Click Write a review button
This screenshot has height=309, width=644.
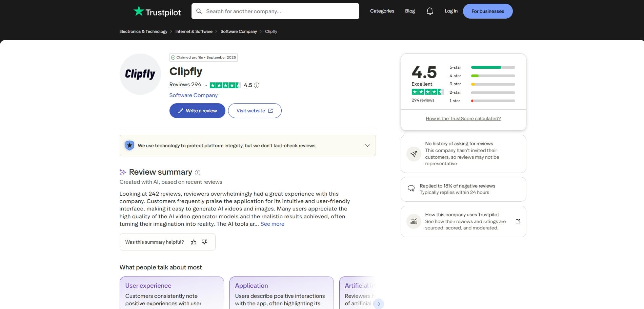[197, 111]
